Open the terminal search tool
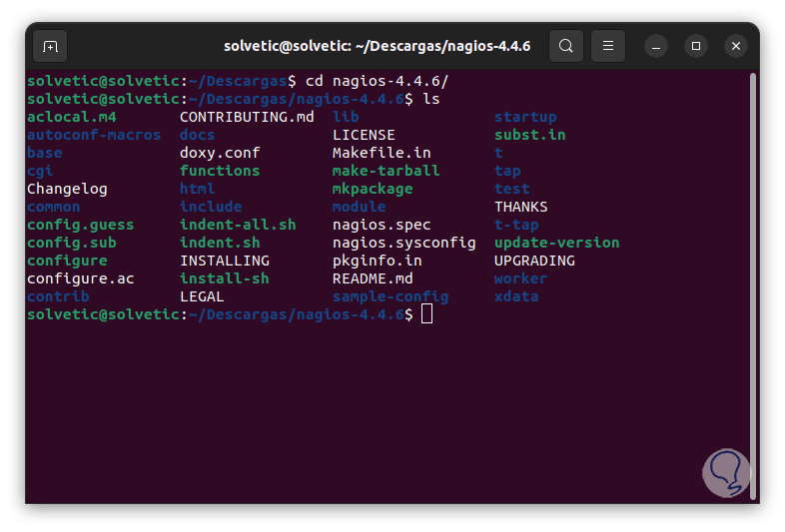 click(x=565, y=46)
